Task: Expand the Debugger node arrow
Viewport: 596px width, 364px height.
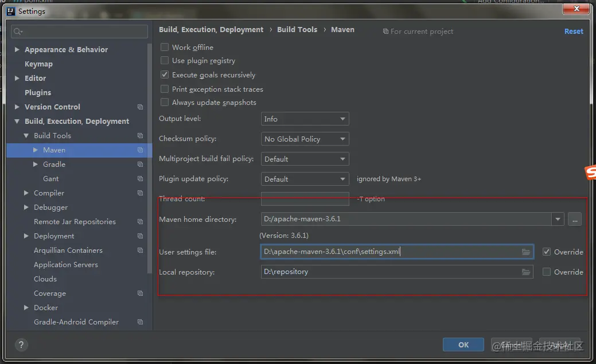Action: [26, 208]
